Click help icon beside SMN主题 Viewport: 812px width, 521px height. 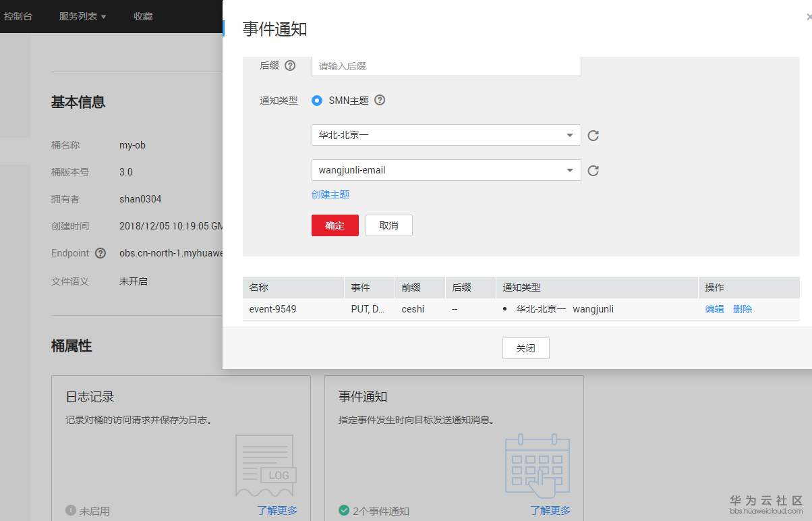(380, 100)
